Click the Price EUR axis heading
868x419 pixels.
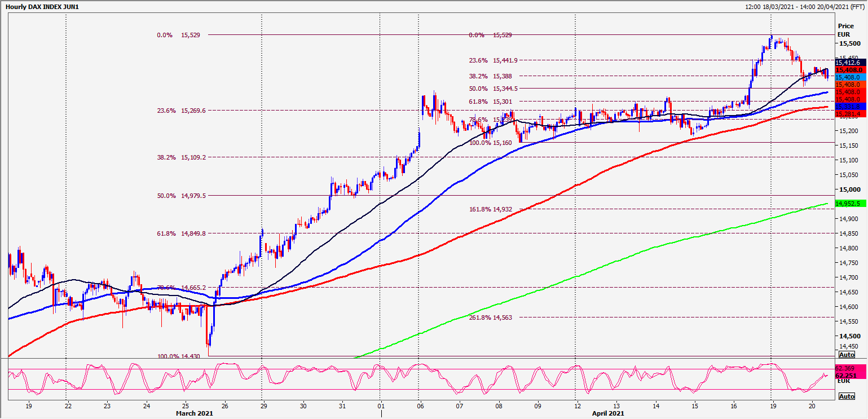846,30
